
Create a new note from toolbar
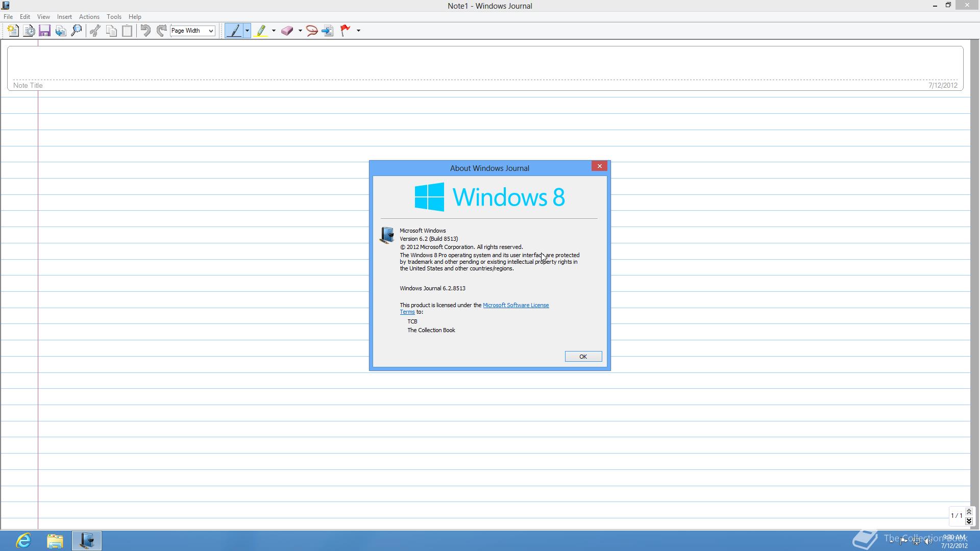[x=13, y=31]
